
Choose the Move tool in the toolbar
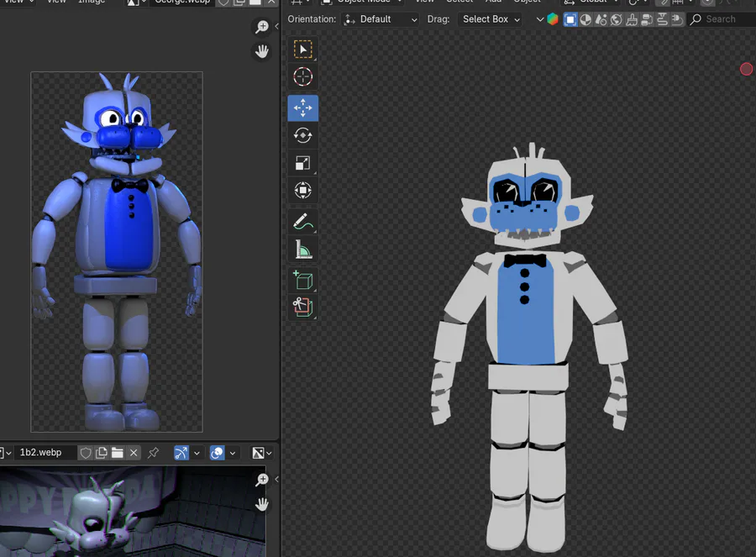[302, 108]
